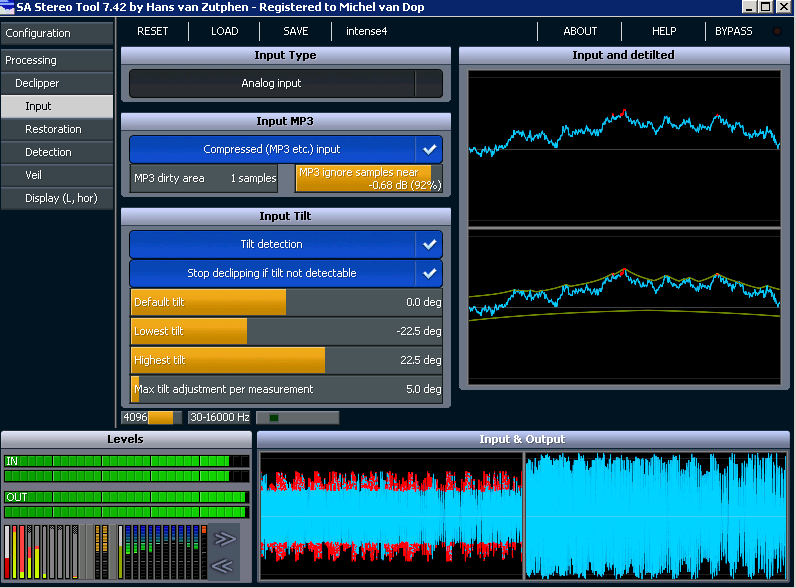Image resolution: width=796 pixels, height=588 pixels.
Task: Adjust the Default tilt slider
Action: (x=286, y=302)
